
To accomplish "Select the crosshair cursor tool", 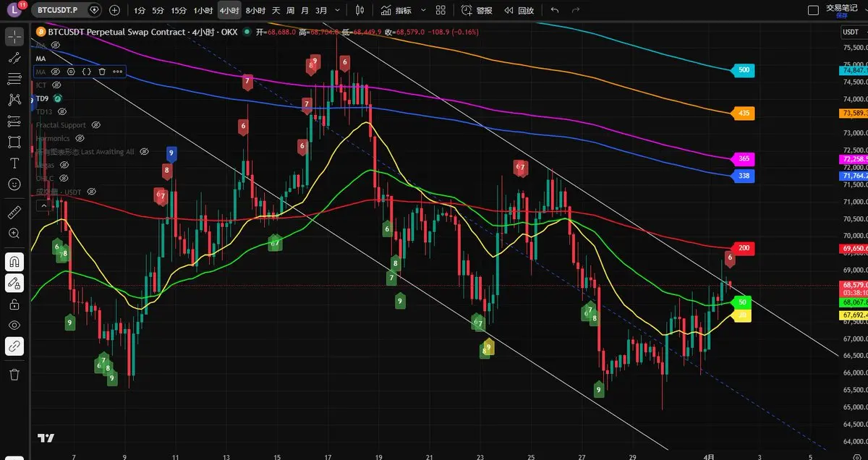I will click(14, 36).
